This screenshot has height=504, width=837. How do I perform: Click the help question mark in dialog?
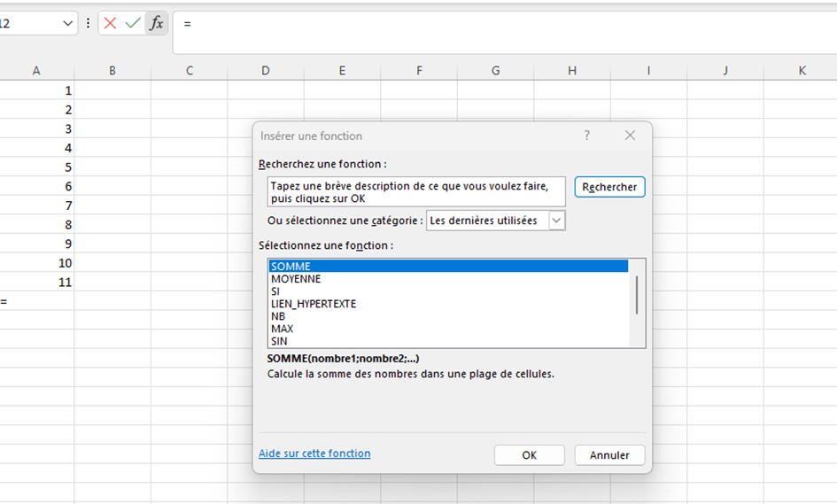[x=586, y=136]
